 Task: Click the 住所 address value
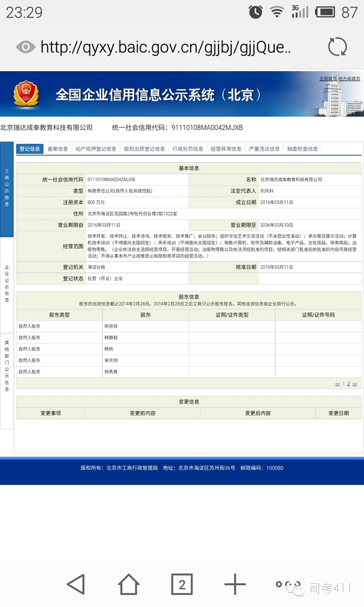coord(132,214)
